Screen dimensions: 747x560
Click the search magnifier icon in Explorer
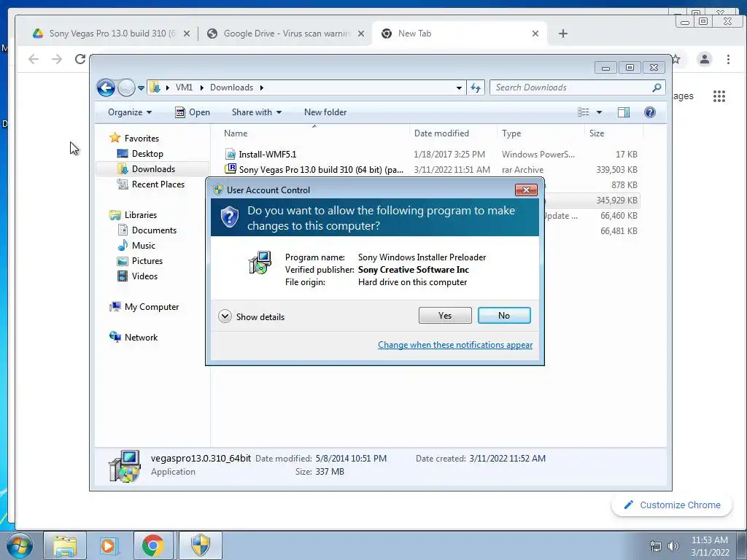tap(657, 87)
